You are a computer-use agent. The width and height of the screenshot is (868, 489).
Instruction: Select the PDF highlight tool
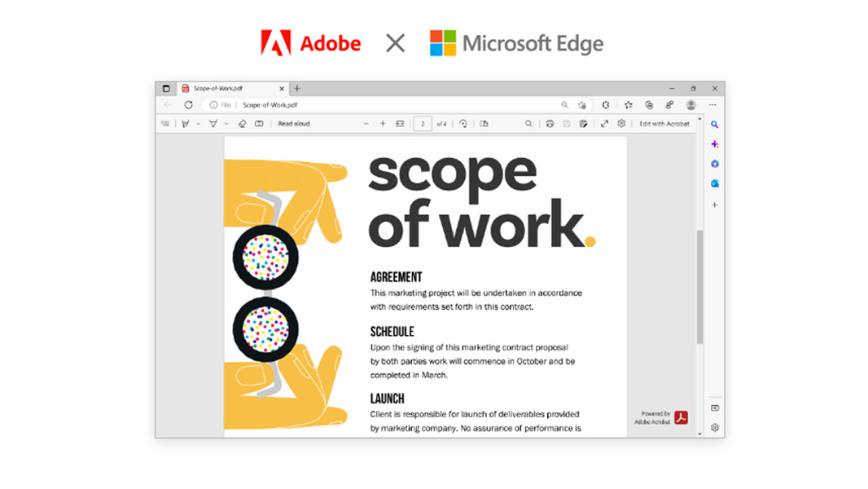tap(213, 124)
